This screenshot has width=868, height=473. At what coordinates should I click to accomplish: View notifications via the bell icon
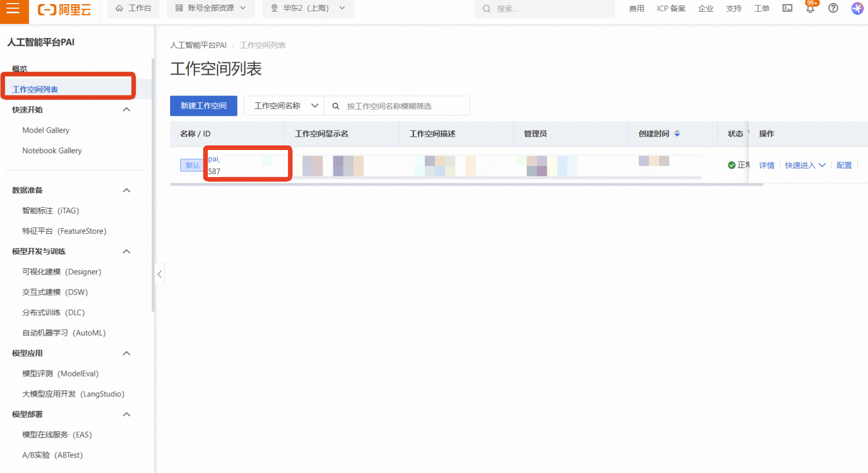[x=810, y=8]
